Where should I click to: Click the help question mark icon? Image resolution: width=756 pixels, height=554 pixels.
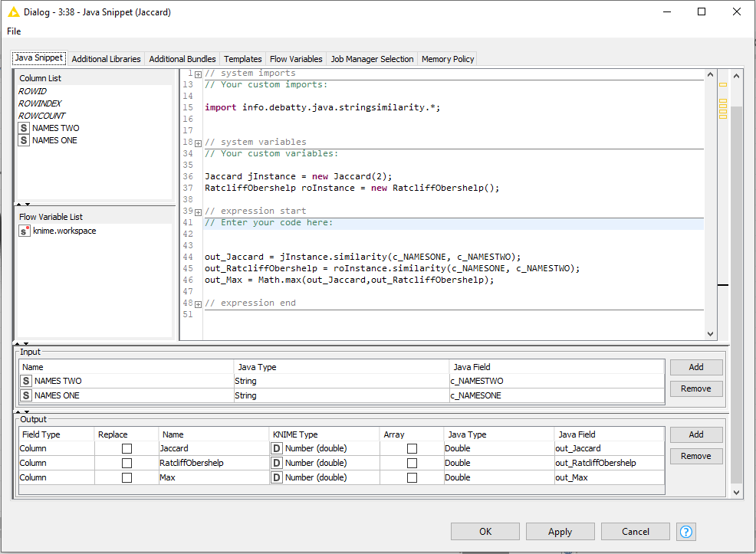click(x=685, y=532)
